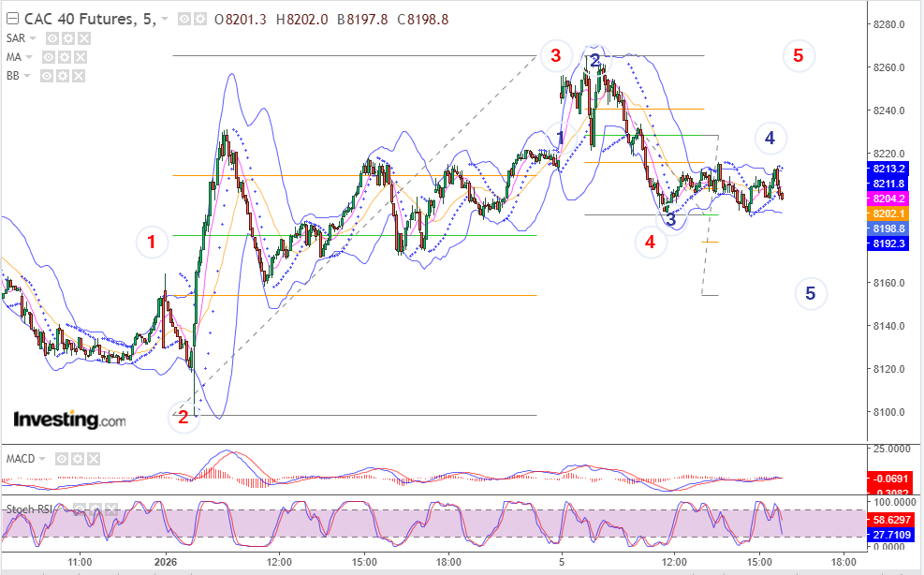Click the 8100.0 price axis label

pos(888,412)
